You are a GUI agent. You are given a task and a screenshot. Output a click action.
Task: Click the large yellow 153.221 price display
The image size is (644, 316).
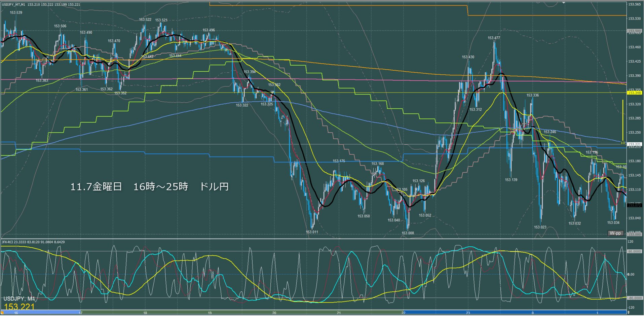pyautogui.click(x=19, y=307)
